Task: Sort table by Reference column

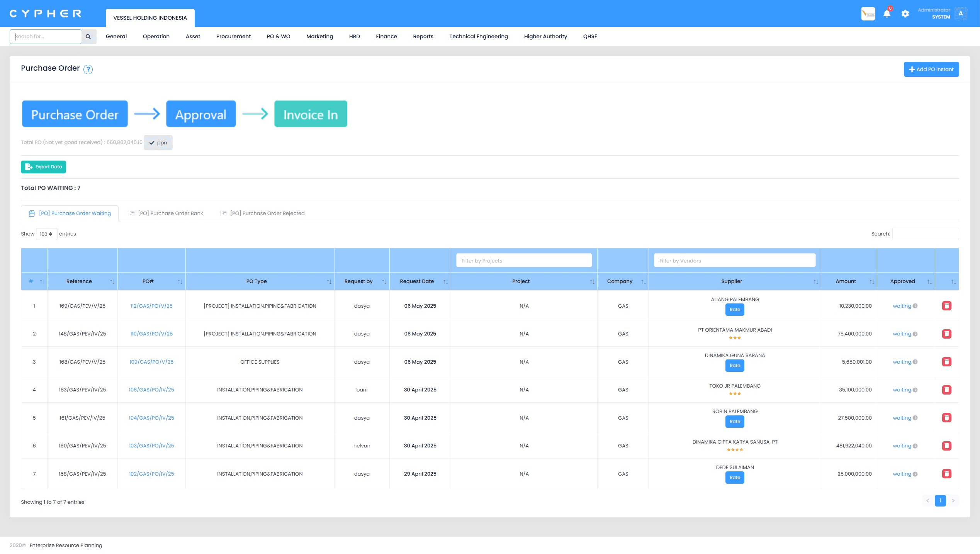Action: (x=82, y=281)
